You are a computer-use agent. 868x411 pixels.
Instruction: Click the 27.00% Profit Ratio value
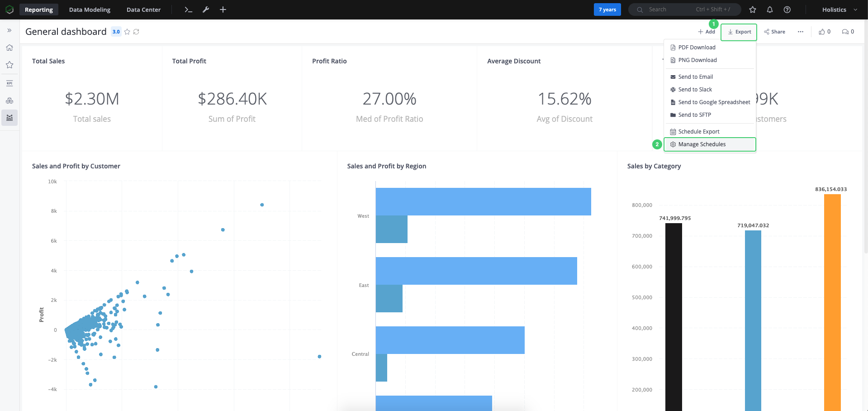[389, 99]
